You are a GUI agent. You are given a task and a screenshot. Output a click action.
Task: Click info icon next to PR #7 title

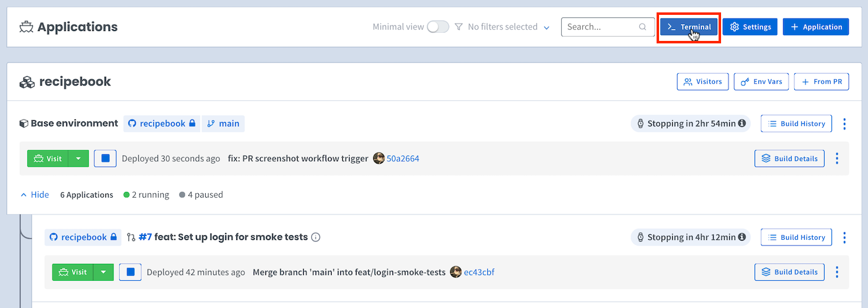316,237
